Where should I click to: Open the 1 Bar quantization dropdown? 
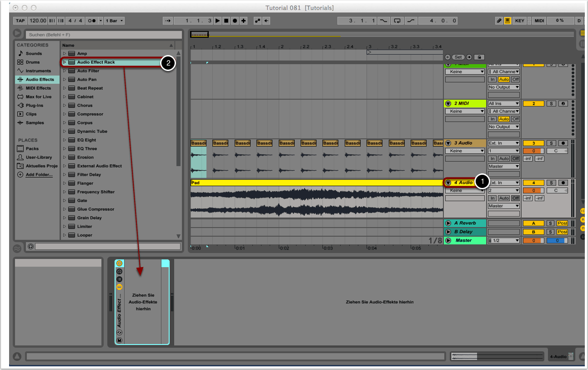pyautogui.click(x=114, y=21)
